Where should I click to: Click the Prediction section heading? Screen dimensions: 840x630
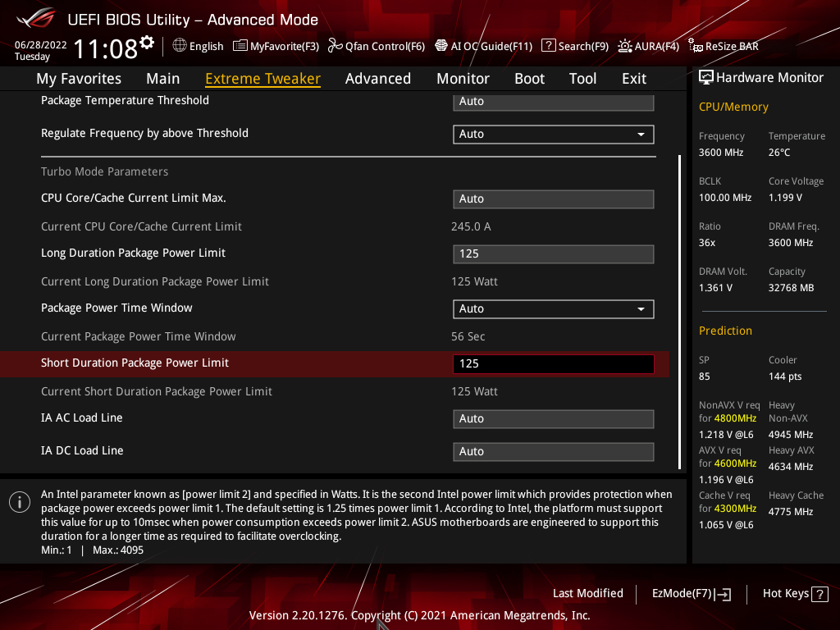coord(725,331)
